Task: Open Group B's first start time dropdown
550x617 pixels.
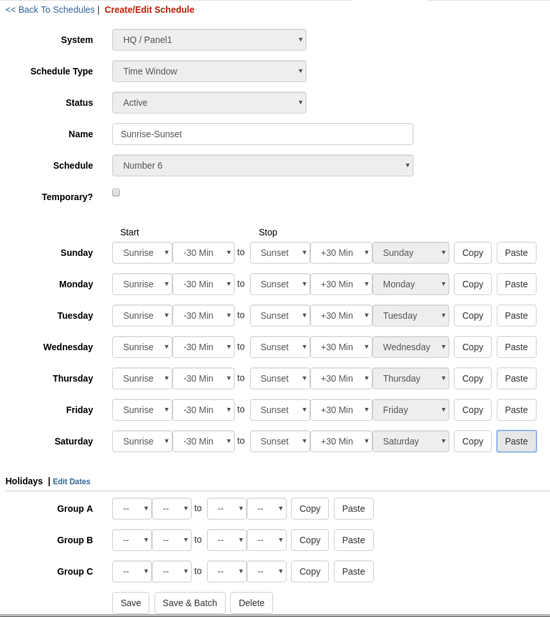Action: [x=132, y=540]
